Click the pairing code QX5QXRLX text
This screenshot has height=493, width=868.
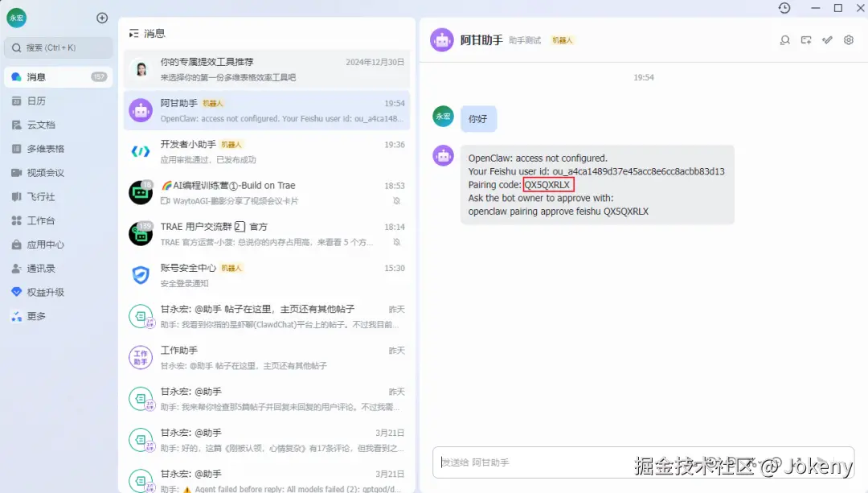(548, 184)
